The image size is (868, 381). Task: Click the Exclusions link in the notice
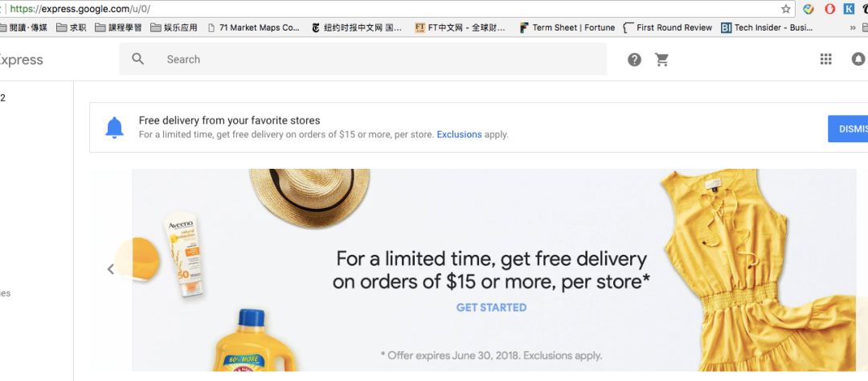[459, 134]
